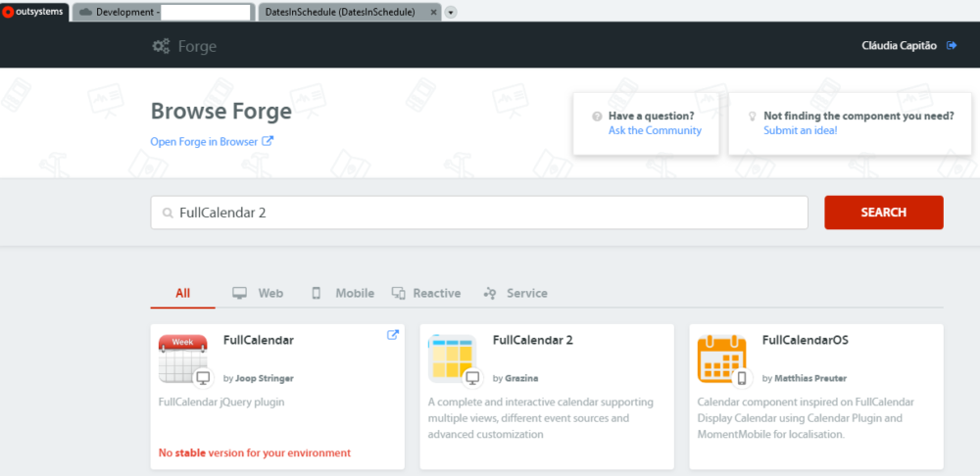Click the lightbulb idea icon
This screenshot has height=476, width=980.
pos(753,117)
